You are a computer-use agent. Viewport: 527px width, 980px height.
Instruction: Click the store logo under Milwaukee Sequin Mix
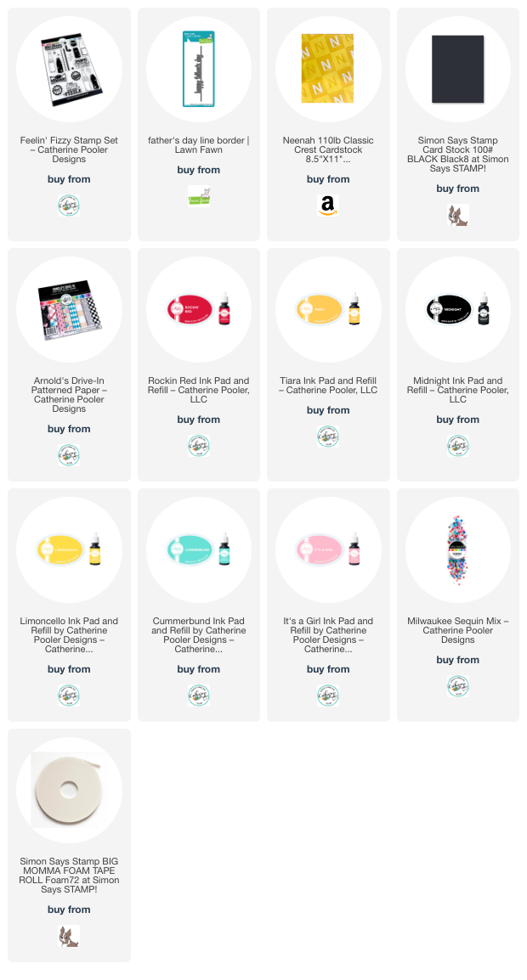pyautogui.click(x=458, y=686)
